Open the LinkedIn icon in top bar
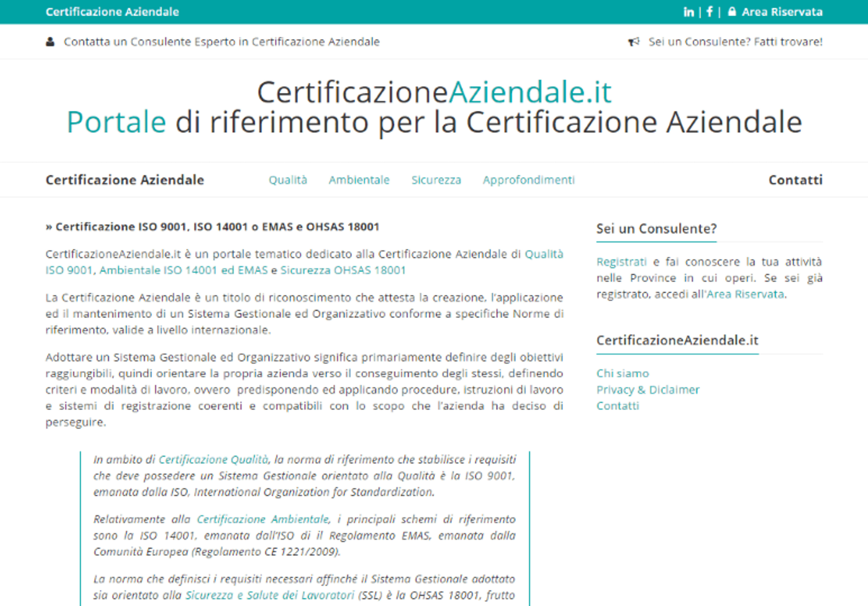868x606 pixels. (x=689, y=12)
